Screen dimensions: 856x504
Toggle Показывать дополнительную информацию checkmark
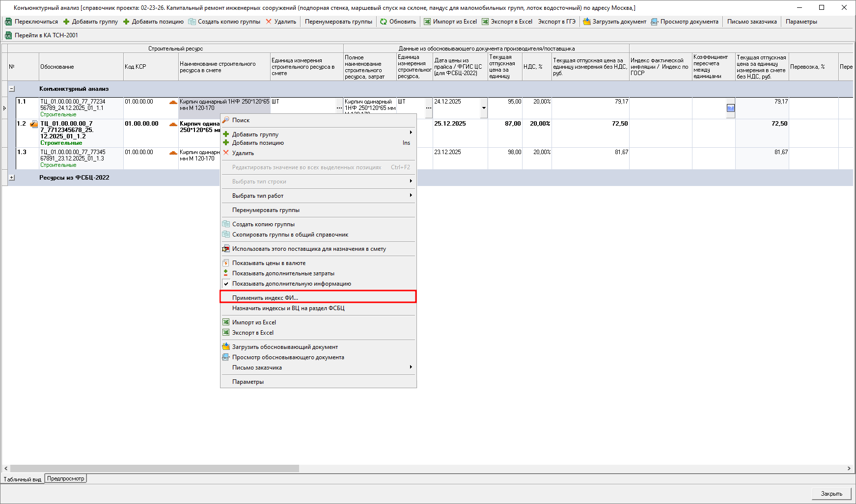(x=226, y=284)
